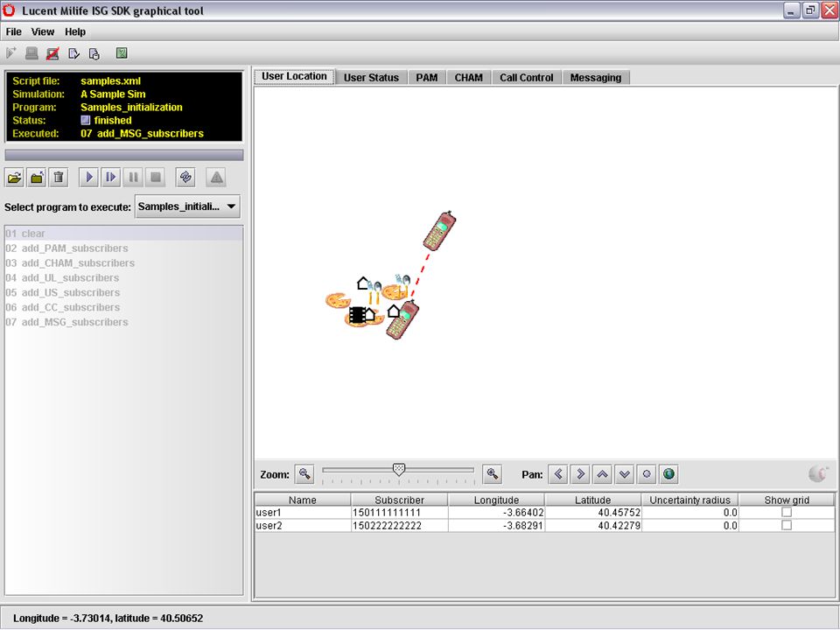Switch to the PAM tab
840x630 pixels.
427,78
